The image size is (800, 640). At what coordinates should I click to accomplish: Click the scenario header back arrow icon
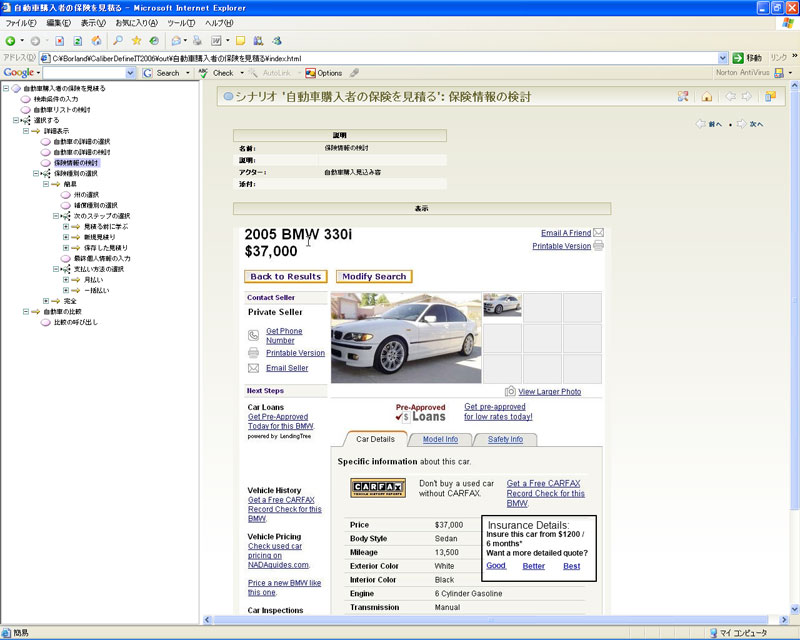(x=730, y=96)
